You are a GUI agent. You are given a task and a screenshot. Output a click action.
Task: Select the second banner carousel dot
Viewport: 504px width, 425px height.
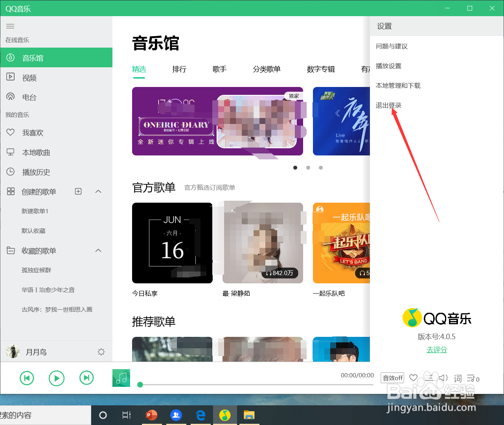click(x=308, y=168)
